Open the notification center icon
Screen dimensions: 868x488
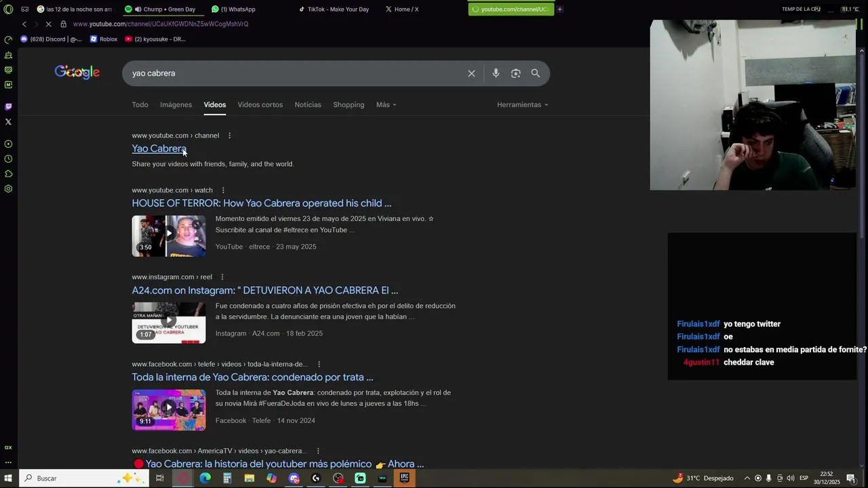[x=850, y=479]
